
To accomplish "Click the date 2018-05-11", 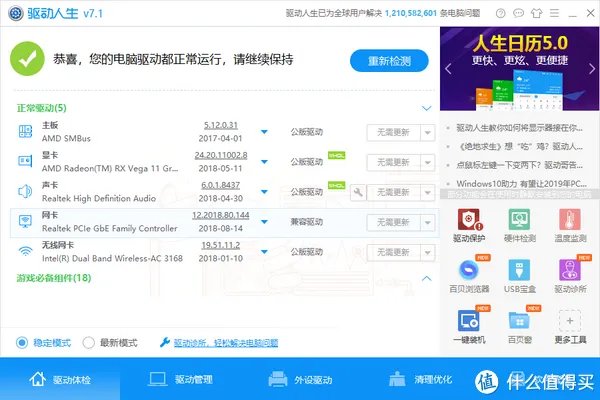I will click(x=220, y=168).
